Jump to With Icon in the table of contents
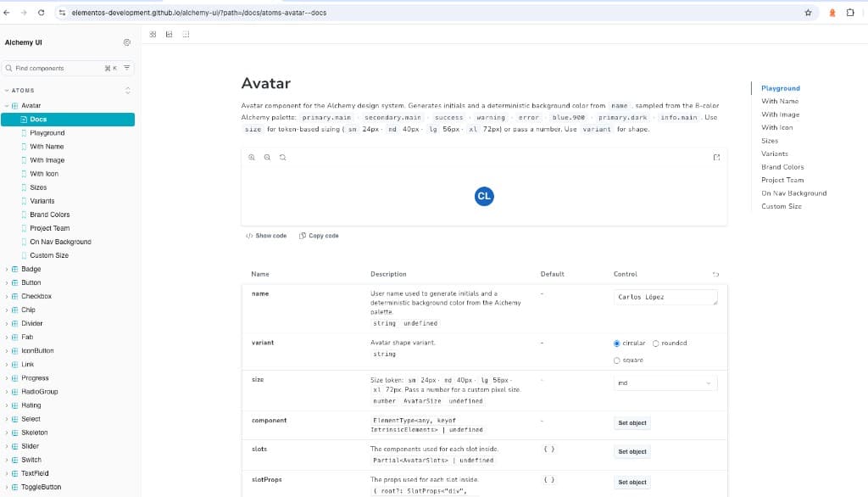 point(777,127)
